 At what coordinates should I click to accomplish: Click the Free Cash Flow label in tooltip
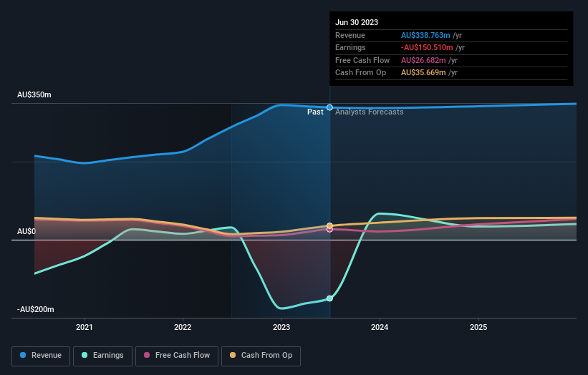[362, 60]
